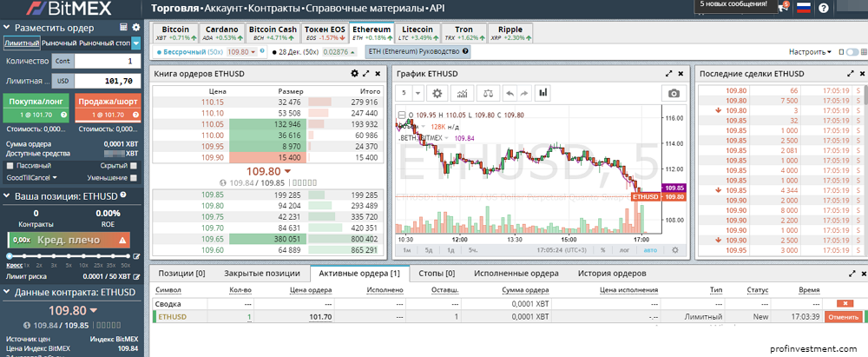
Task: Change chart bar style icon
Action: pos(543,93)
